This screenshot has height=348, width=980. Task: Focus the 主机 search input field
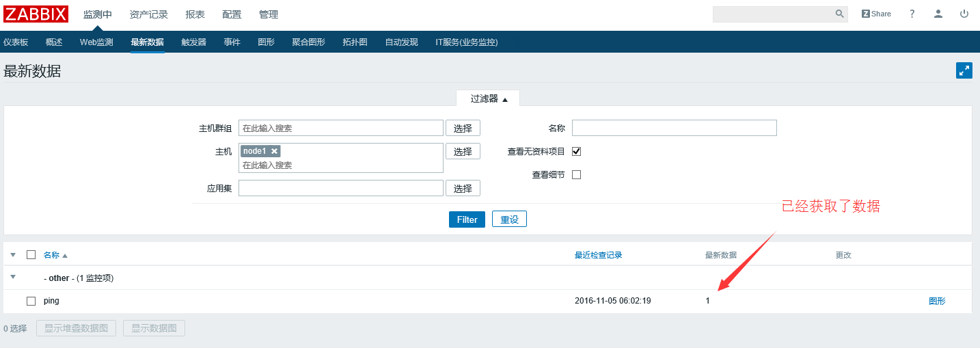(x=341, y=165)
